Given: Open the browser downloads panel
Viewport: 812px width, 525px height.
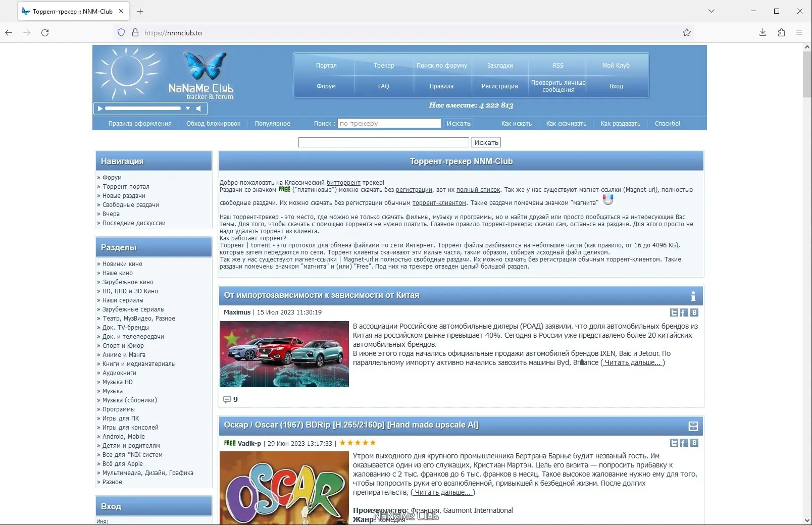Looking at the screenshot, I should click(x=763, y=32).
